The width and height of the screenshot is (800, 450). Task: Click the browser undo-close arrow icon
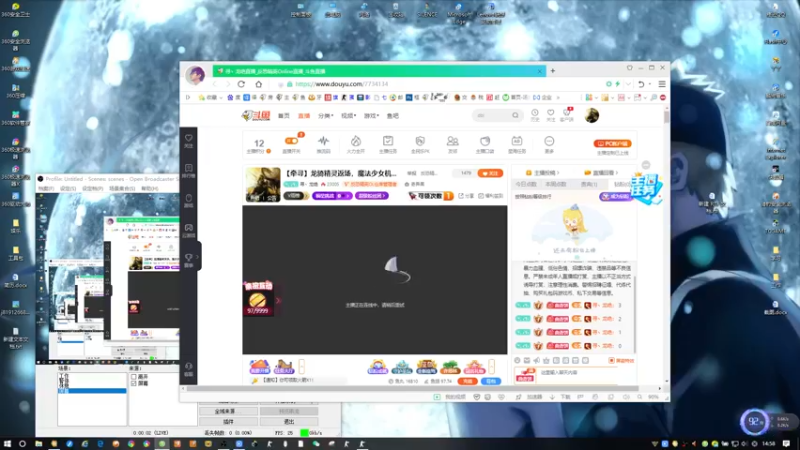pyautogui.click(x=641, y=84)
